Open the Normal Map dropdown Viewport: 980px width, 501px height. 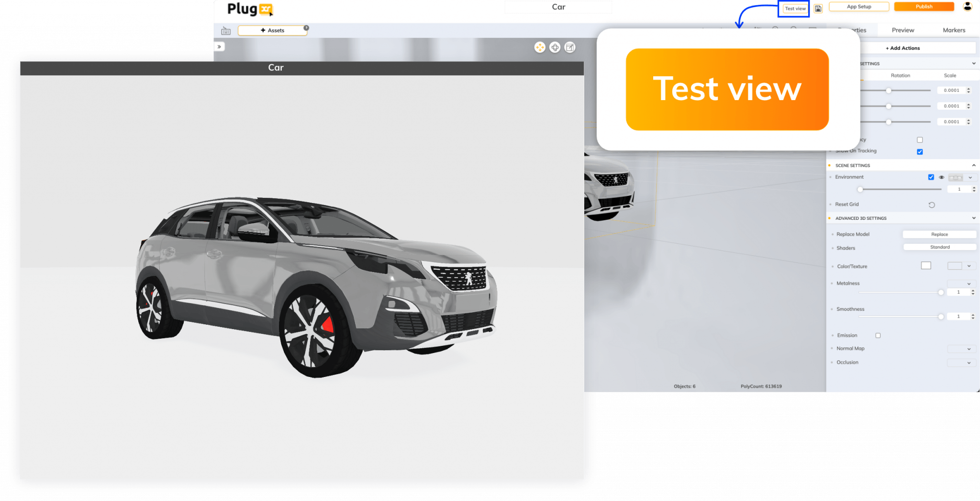pos(961,349)
